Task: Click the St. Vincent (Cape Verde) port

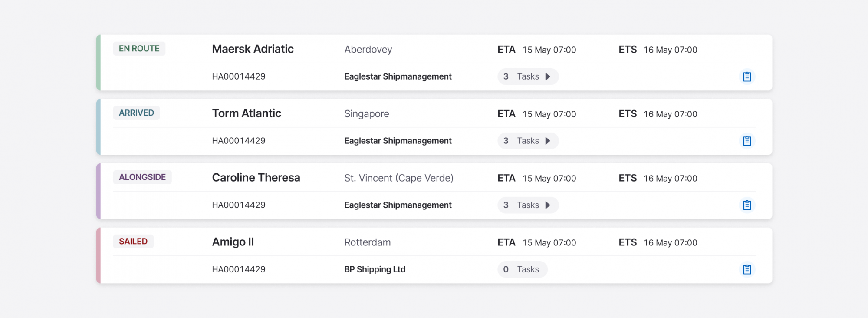Action: tap(398, 178)
